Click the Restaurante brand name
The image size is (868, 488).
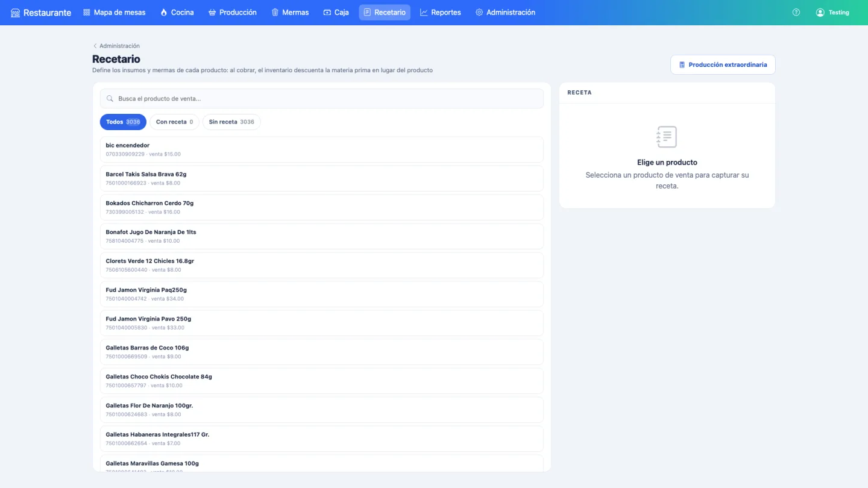coord(47,13)
